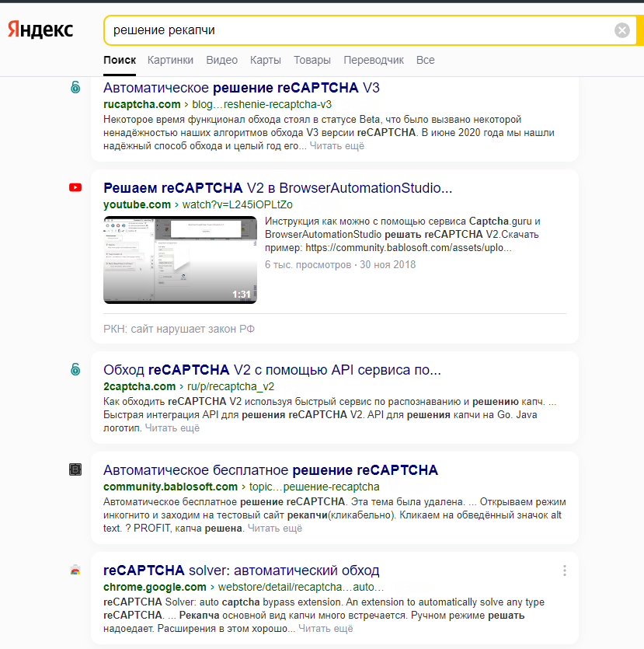Expand 'Читать ещё' in the 2captcha snippet
644x649 pixels.
click(172, 428)
